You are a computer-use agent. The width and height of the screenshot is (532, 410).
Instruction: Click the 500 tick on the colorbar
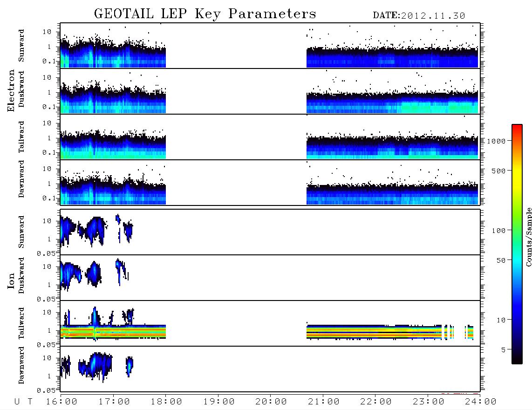click(x=498, y=171)
